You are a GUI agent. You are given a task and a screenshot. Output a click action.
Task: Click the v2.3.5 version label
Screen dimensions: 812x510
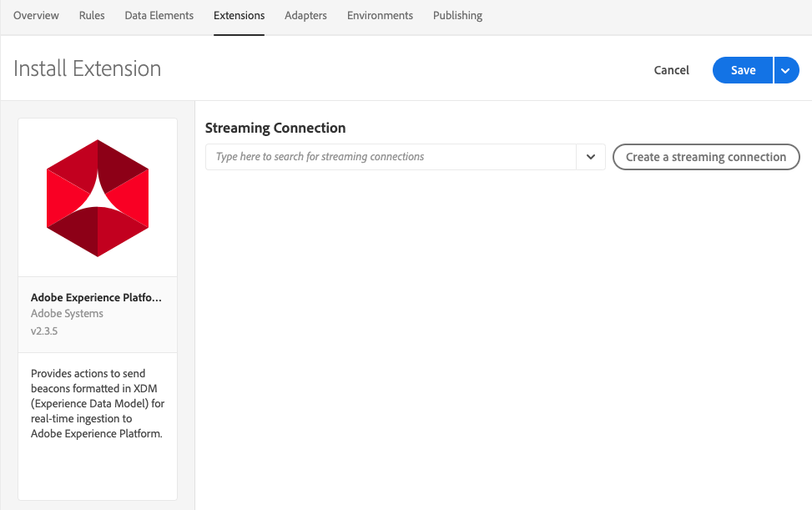[44, 331]
